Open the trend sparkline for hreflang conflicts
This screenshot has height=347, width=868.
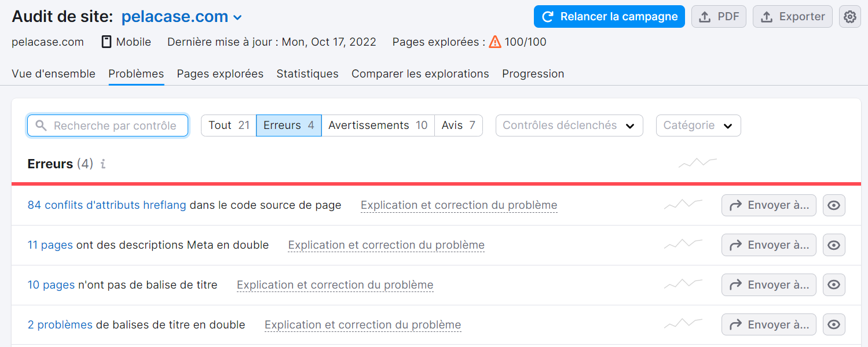[683, 205]
